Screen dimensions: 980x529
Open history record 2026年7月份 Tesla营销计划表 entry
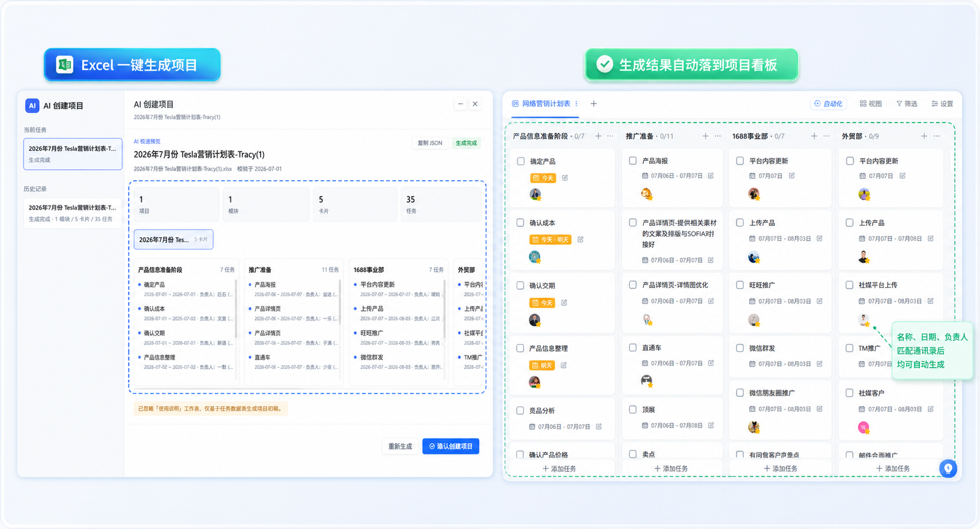[73, 213]
